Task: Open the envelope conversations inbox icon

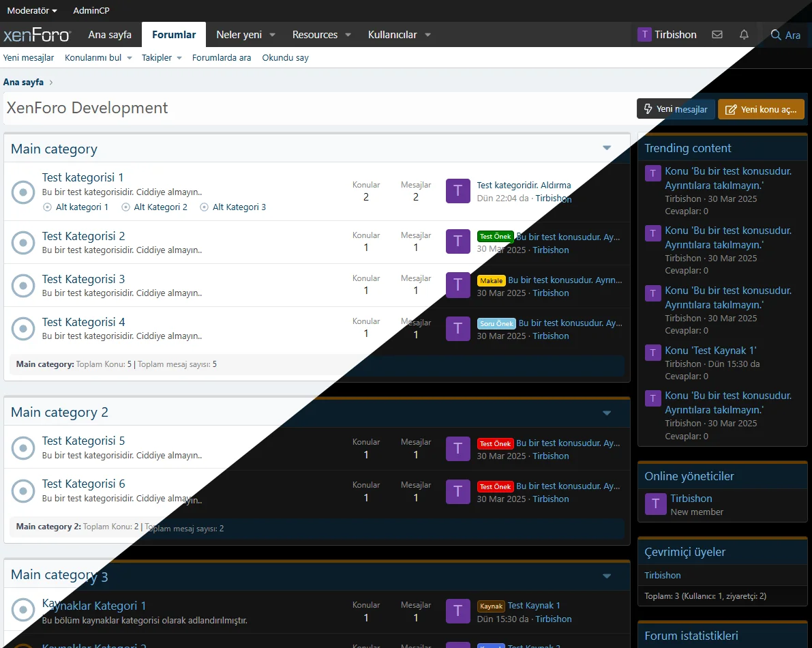Action: [717, 35]
